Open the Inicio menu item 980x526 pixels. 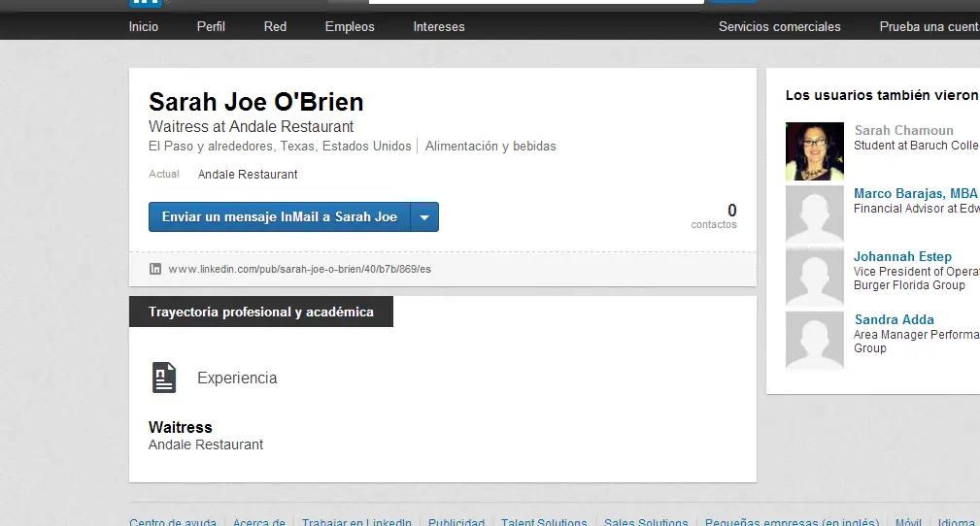[144, 26]
